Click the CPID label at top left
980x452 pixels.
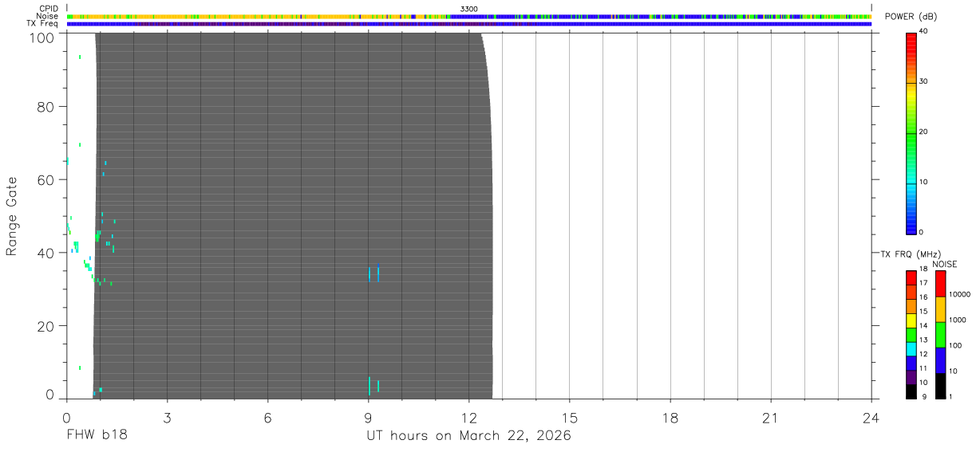tap(48, 9)
